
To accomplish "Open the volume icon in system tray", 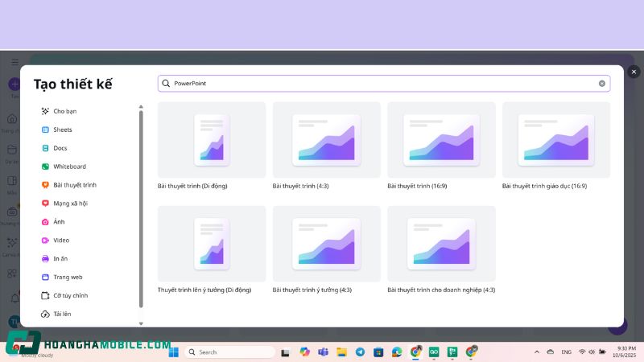I will pyautogui.click(x=592, y=352).
